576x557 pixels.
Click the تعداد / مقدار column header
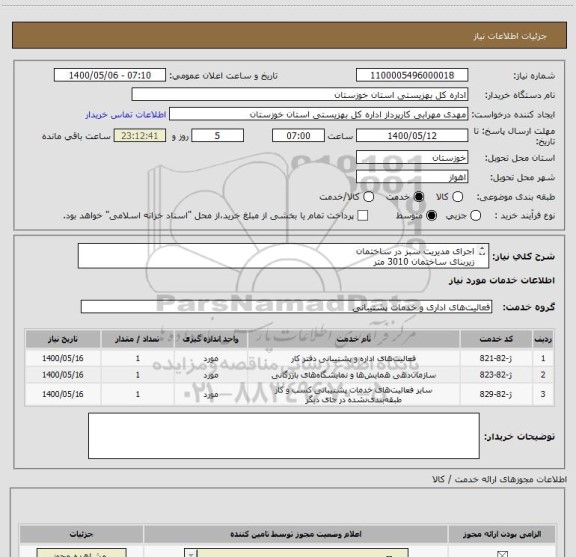tap(137, 339)
